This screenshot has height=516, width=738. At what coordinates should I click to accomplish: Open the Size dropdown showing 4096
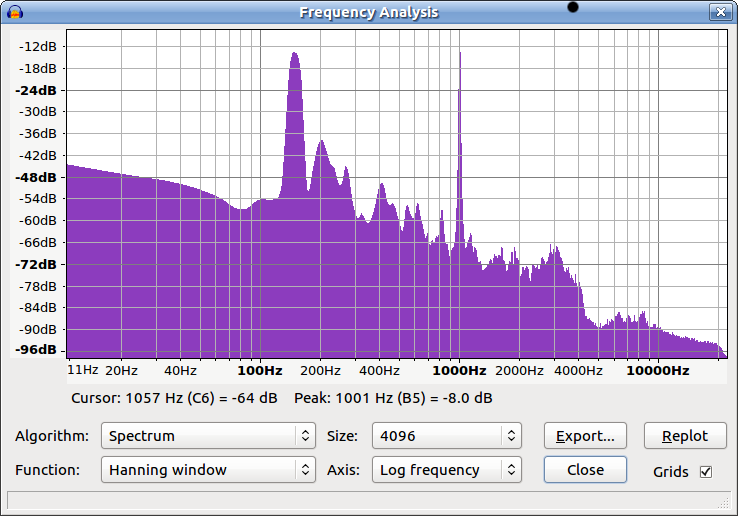pos(447,435)
